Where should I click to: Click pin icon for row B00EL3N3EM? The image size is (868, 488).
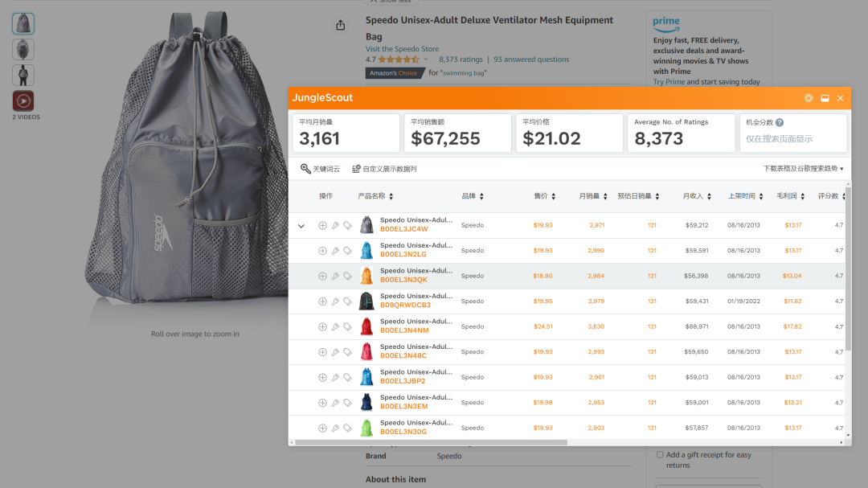tap(335, 403)
